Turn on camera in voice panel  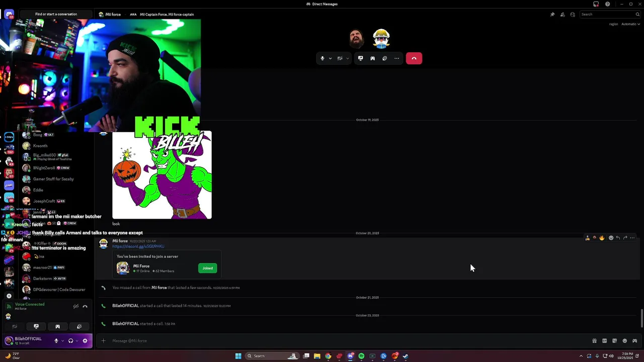[15, 327]
